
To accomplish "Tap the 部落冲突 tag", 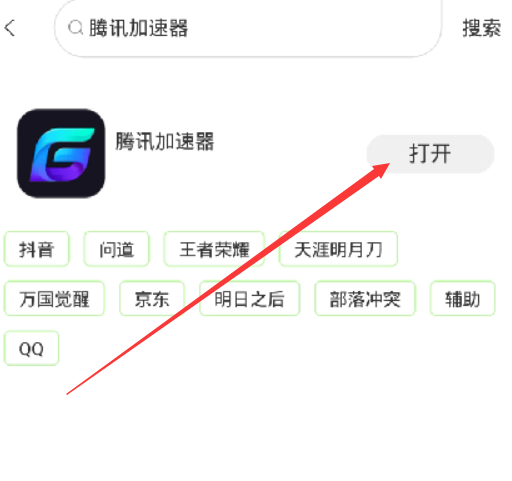I will click(x=365, y=298).
